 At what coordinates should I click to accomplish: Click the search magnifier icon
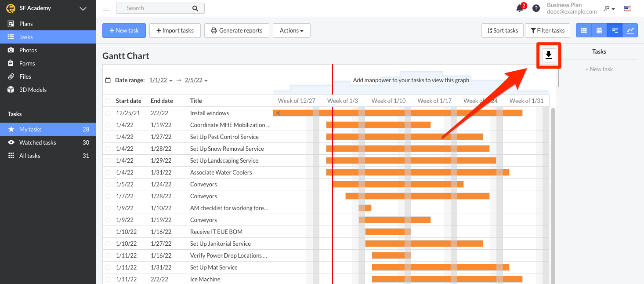[x=195, y=8]
